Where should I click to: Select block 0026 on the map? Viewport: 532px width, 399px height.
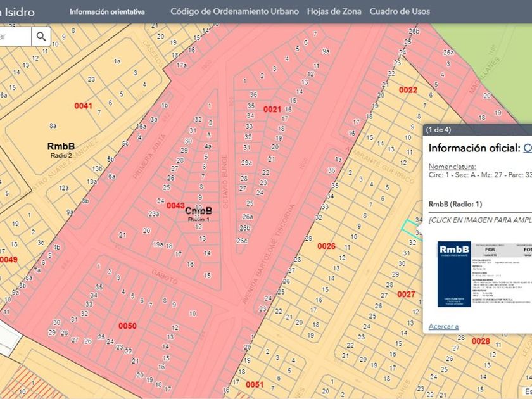(x=326, y=246)
